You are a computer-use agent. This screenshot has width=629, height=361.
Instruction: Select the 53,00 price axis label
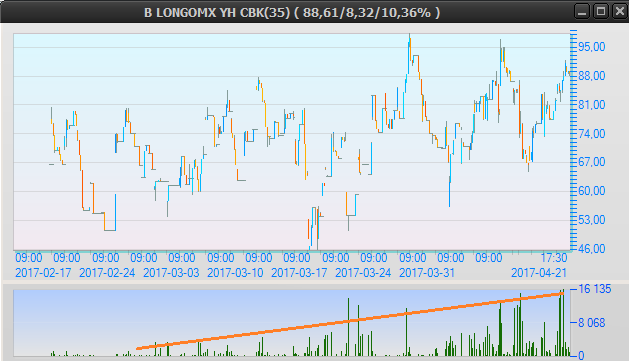click(592, 220)
